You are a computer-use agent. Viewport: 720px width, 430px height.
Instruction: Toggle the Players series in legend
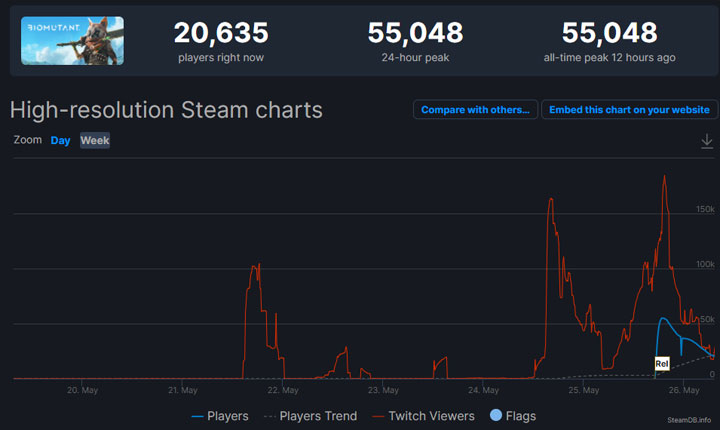(x=219, y=416)
